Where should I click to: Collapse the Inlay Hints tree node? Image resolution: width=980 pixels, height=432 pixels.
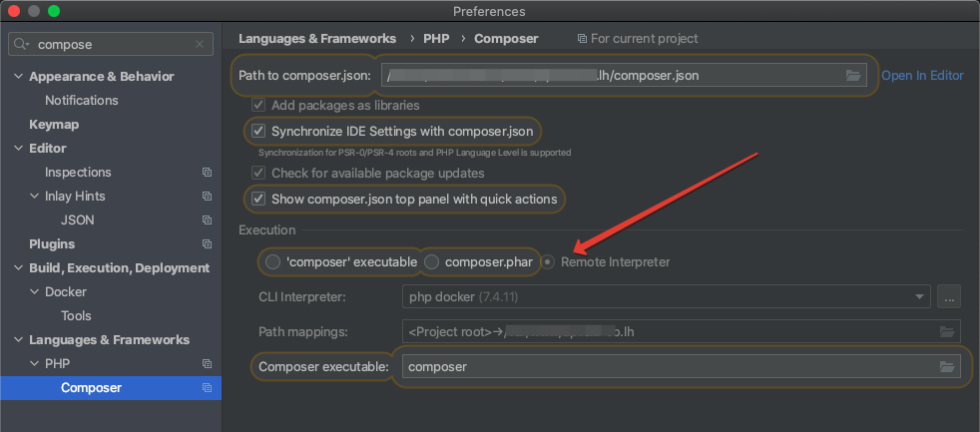pyautogui.click(x=34, y=196)
